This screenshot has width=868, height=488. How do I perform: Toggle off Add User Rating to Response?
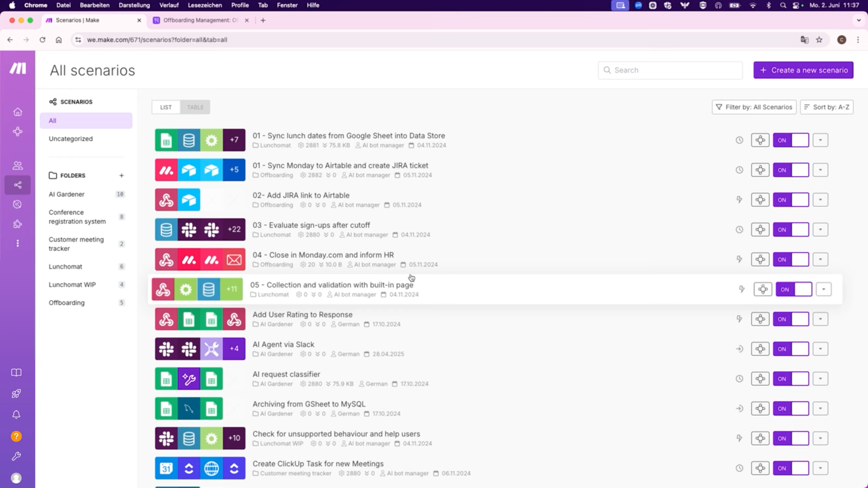click(x=791, y=319)
